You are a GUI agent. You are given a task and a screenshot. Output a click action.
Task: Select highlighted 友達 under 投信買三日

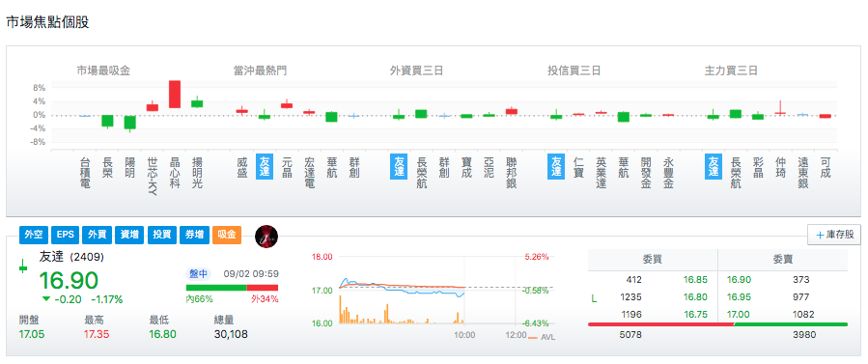click(556, 166)
